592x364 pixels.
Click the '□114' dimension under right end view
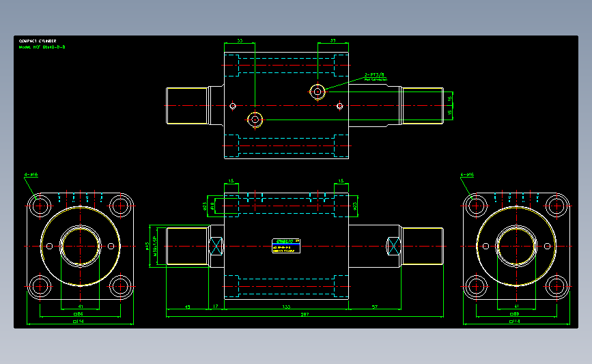(x=515, y=322)
